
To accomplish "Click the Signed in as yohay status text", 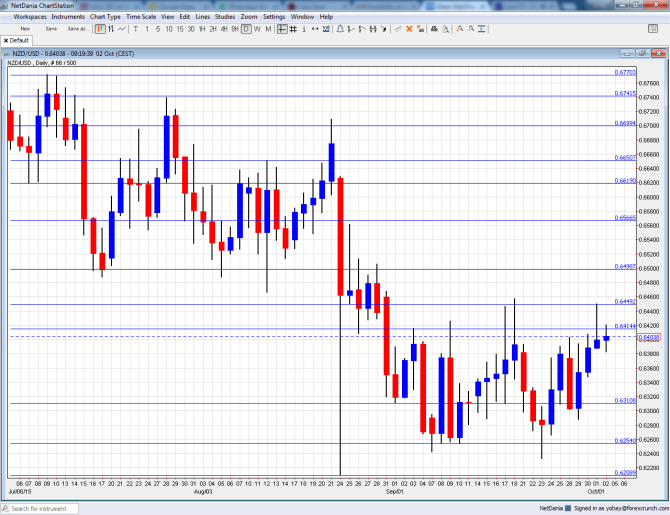I will pos(621,508).
